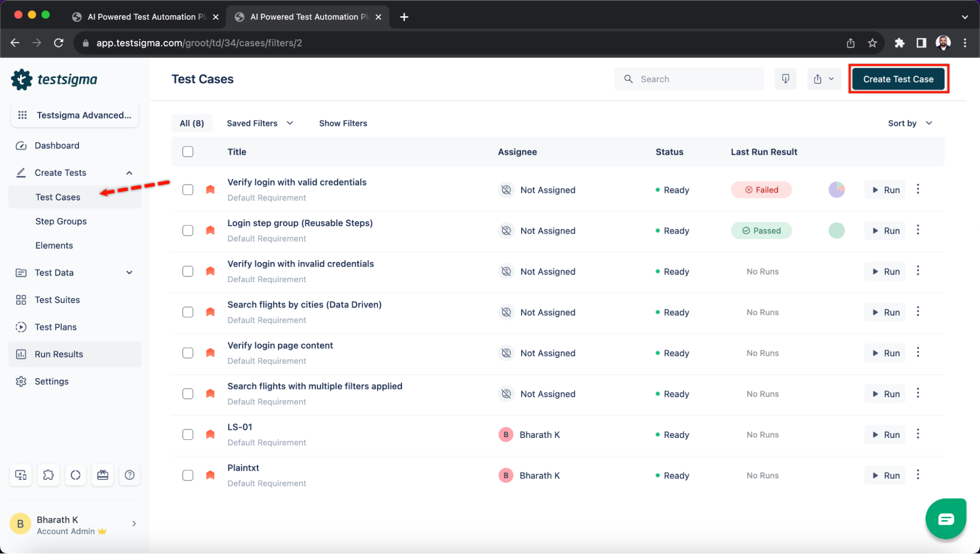Open more options for Verify login with valid credentials

click(x=918, y=190)
